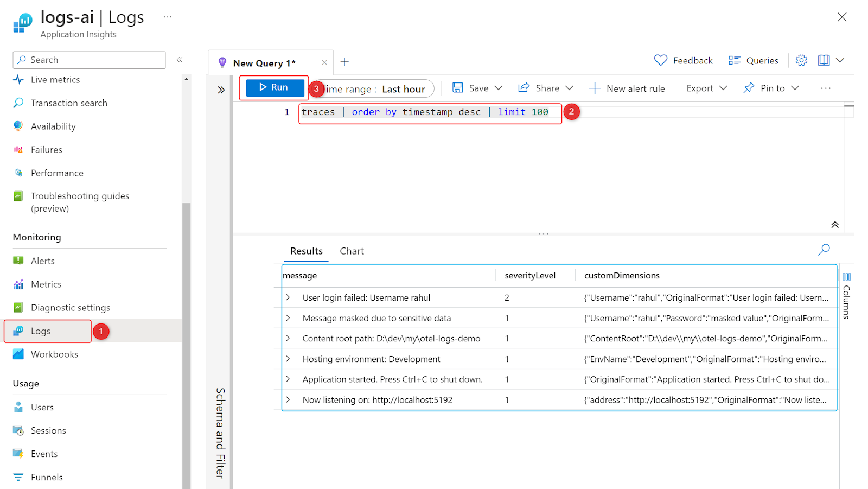The width and height of the screenshot is (868, 489).
Task: Open Workbooks
Action: point(54,354)
